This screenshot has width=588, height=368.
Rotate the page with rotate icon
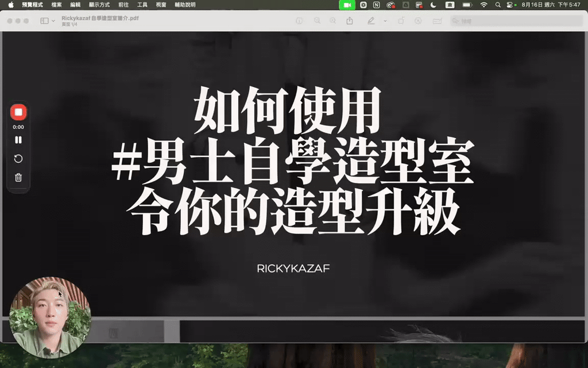coord(401,21)
